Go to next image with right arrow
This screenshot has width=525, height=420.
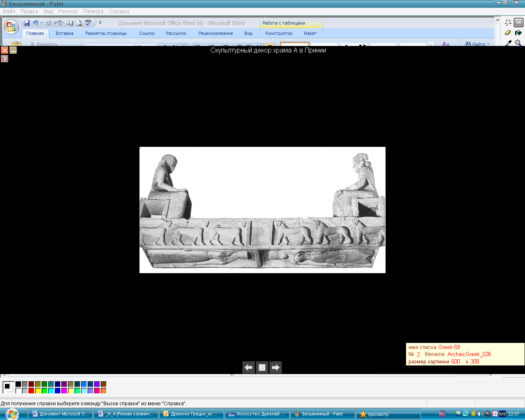pyautogui.click(x=276, y=367)
